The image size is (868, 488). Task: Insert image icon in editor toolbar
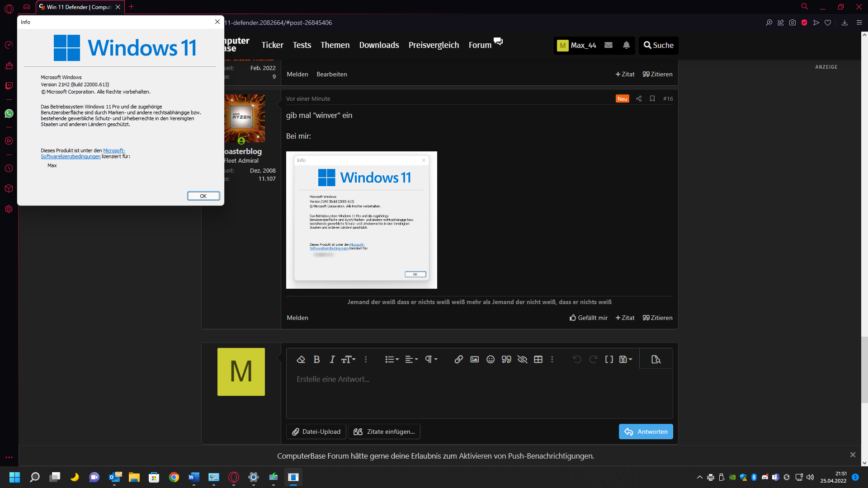click(x=474, y=359)
